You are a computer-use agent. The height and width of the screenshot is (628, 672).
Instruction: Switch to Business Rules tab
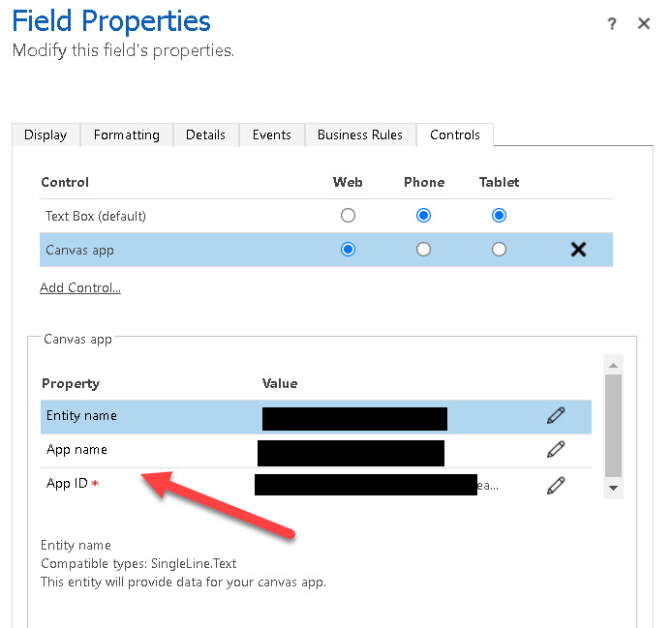click(360, 135)
